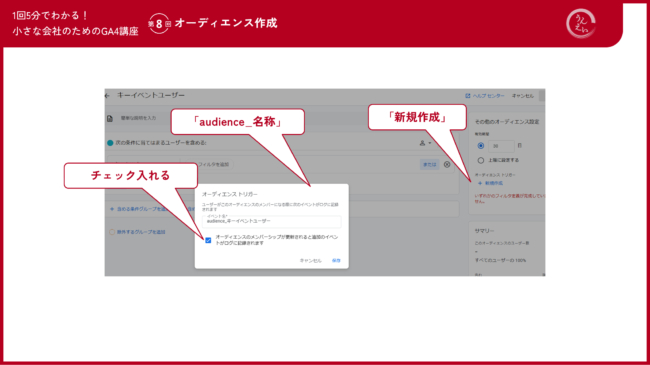This screenshot has height=365, width=650.
Task: Click the 30 days number field
Action: pyautogui.click(x=501, y=146)
